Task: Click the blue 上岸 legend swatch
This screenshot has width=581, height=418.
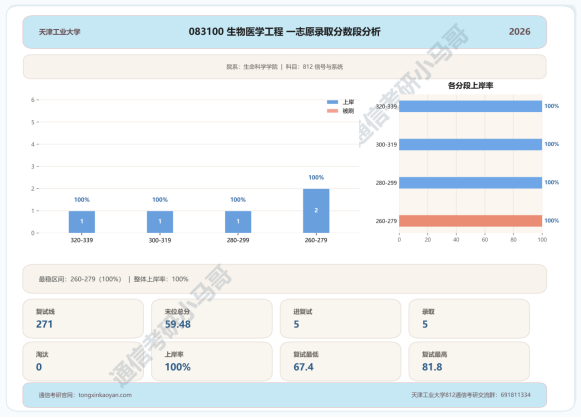Action: (x=332, y=102)
